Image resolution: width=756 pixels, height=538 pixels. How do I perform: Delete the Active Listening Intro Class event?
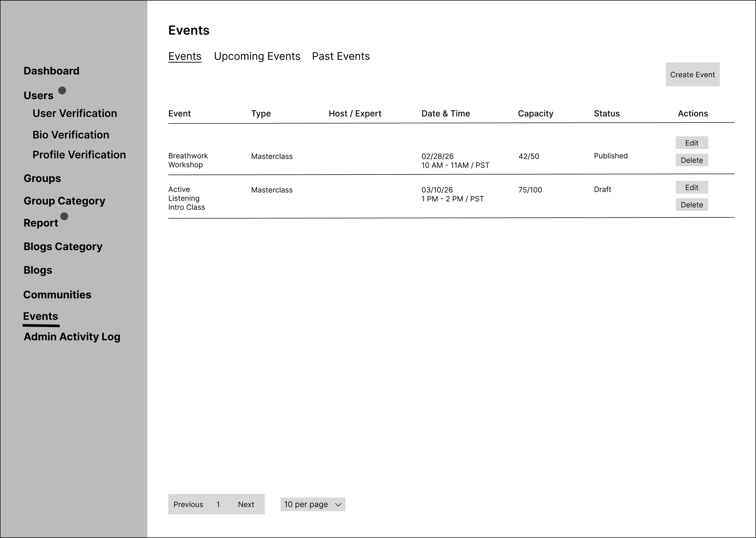pyautogui.click(x=691, y=205)
